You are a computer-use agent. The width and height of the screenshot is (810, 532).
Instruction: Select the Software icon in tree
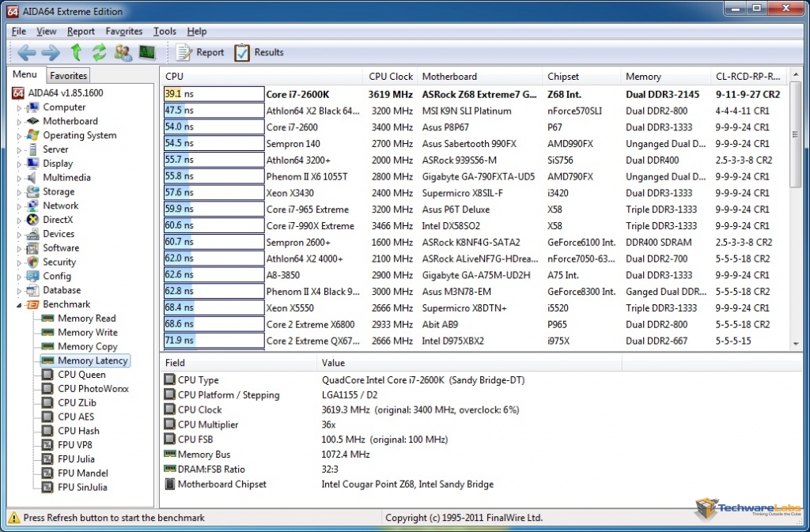(33, 247)
